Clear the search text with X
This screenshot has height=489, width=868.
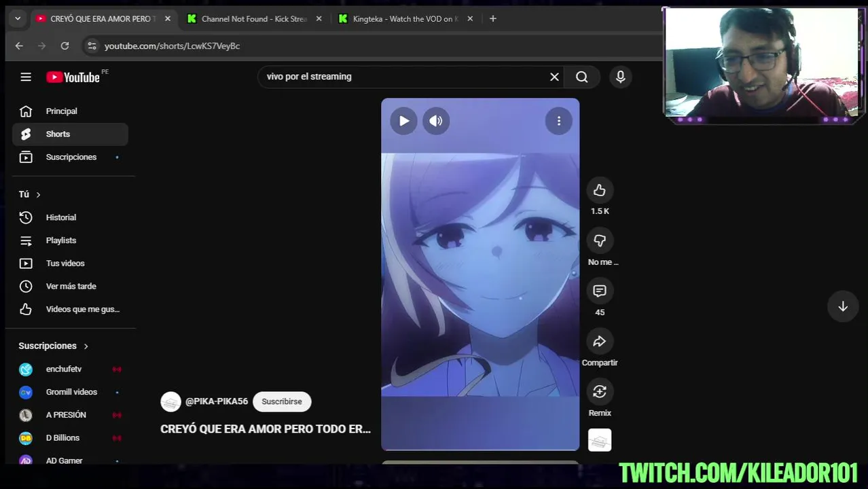tap(554, 77)
